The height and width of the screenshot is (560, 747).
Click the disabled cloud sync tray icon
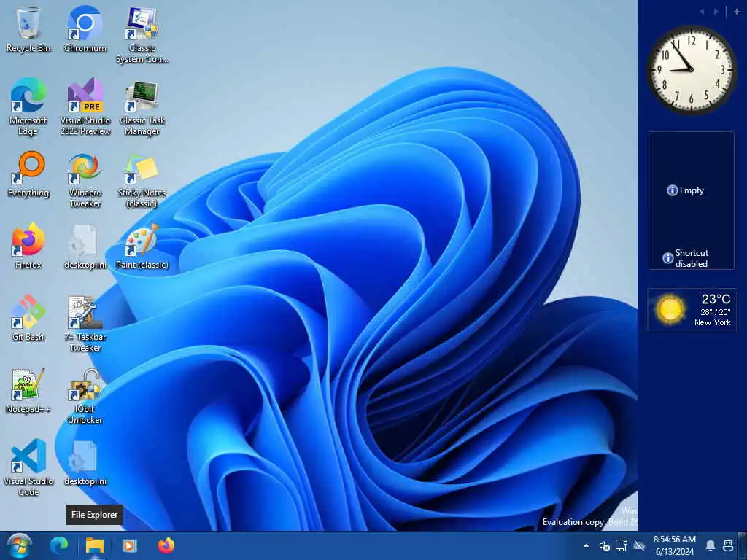tap(639, 545)
